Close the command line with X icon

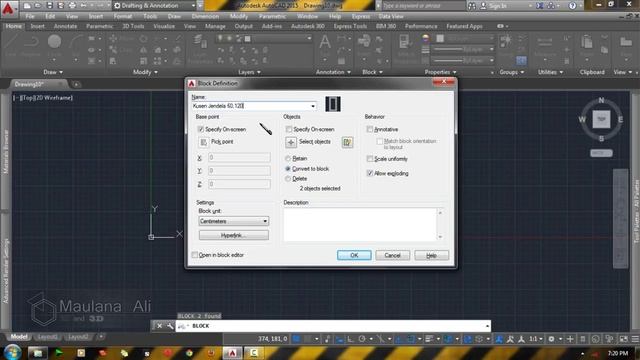(160, 326)
